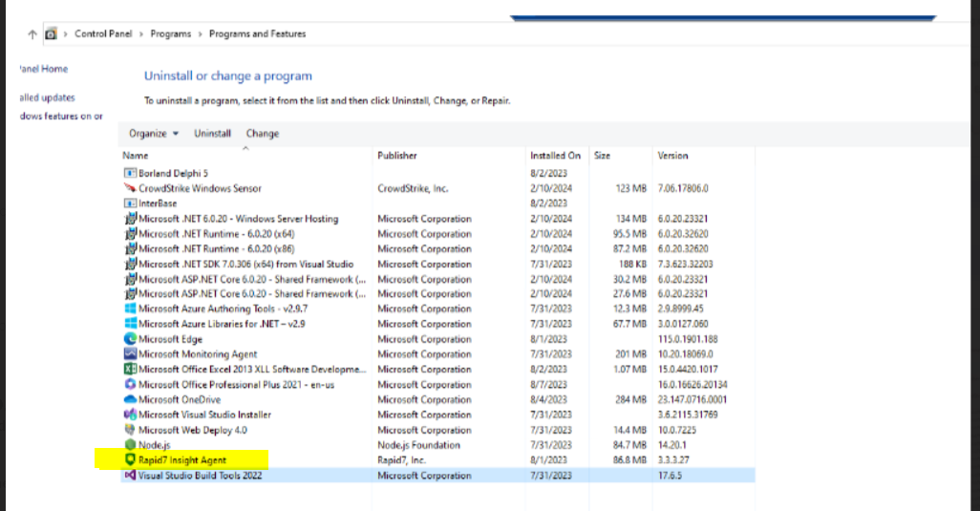
Task: Click version 23.147.0716.0001
Action: [692, 399]
